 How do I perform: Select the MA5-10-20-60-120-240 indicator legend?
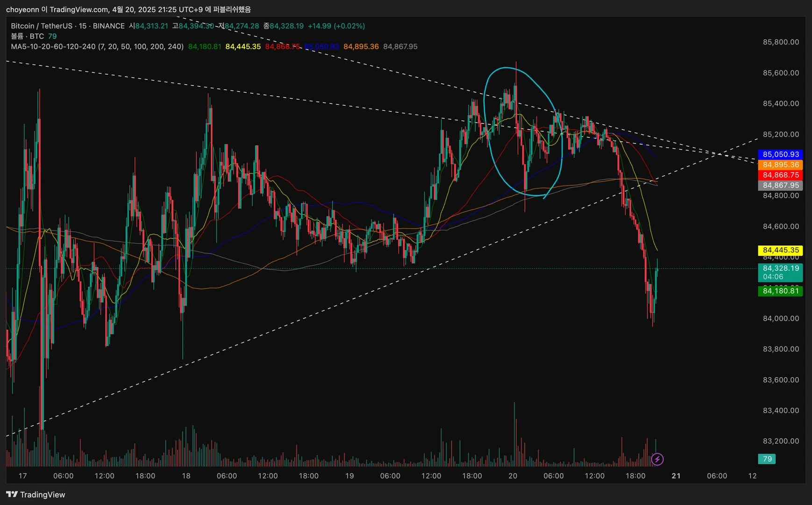97,46
